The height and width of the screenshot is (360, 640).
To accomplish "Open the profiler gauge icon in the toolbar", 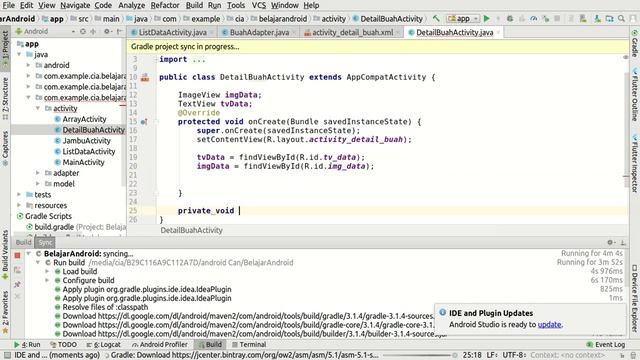I will point(534,18).
